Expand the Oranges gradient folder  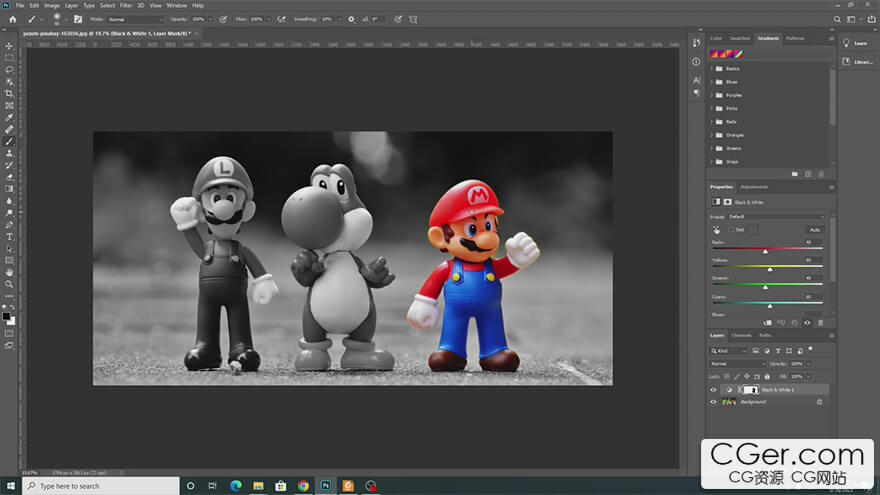click(x=712, y=135)
